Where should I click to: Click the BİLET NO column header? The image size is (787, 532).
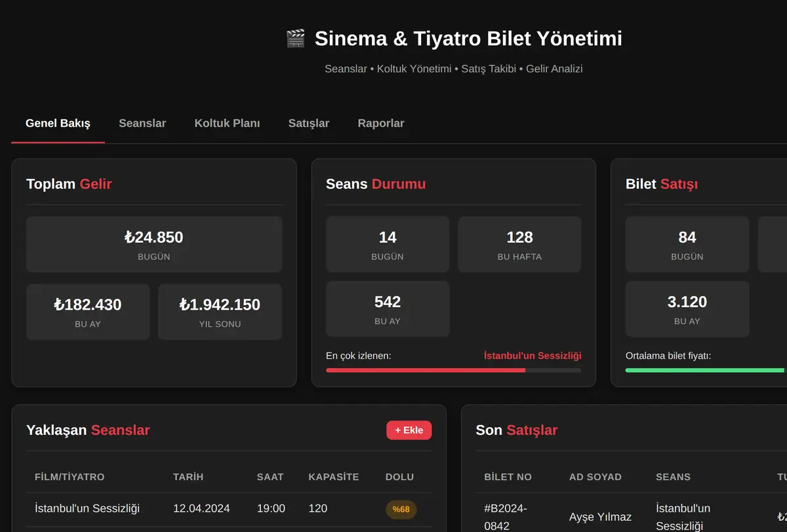[508, 477]
